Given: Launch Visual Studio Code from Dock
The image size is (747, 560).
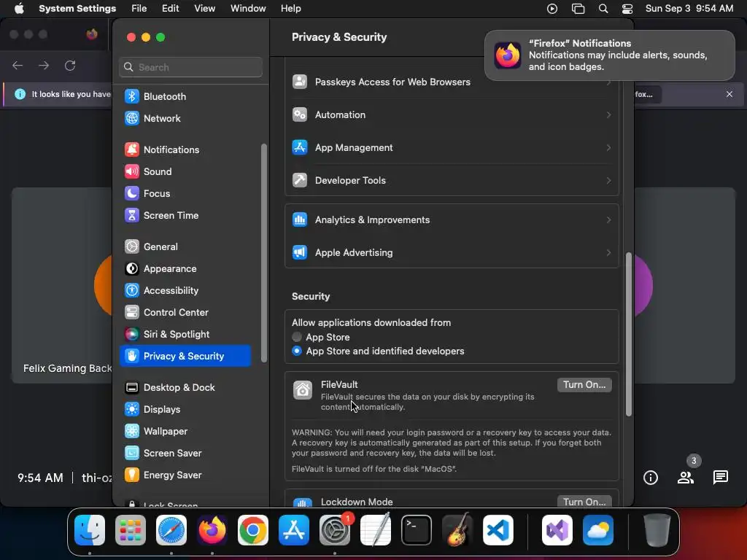Looking at the screenshot, I should click(498, 530).
